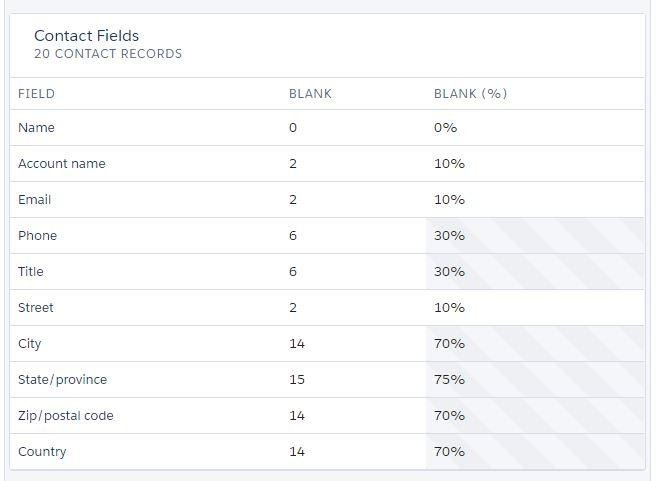Image resolution: width=658 pixels, height=481 pixels.
Task: Click the 0% value in Name row
Action: pyautogui.click(x=445, y=128)
